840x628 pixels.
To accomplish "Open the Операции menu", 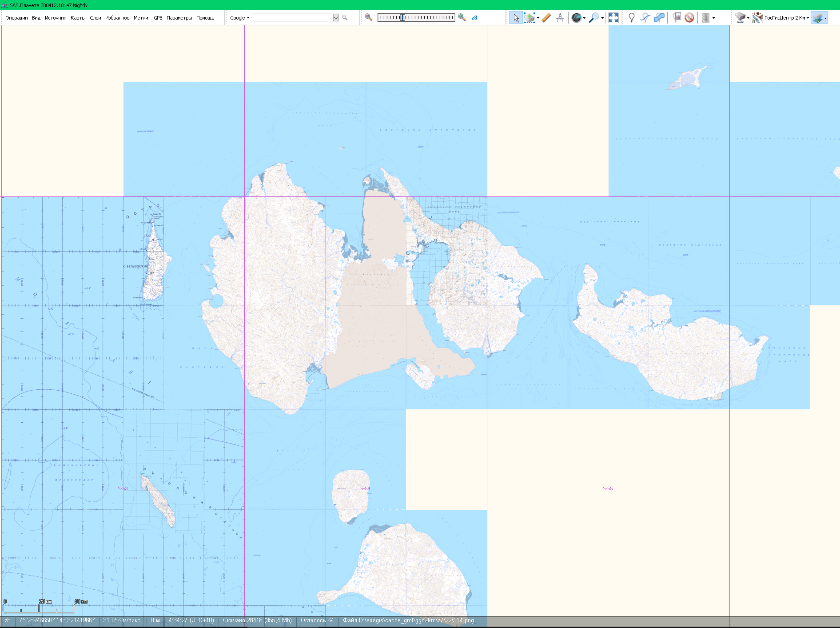I will pos(16,18).
